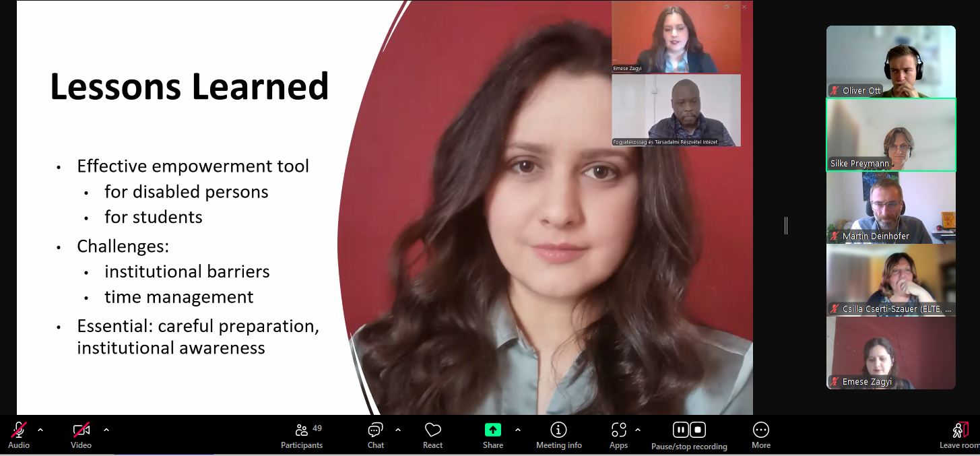Open the Apps menu icon
This screenshot has width=980, height=456.
[x=618, y=430]
